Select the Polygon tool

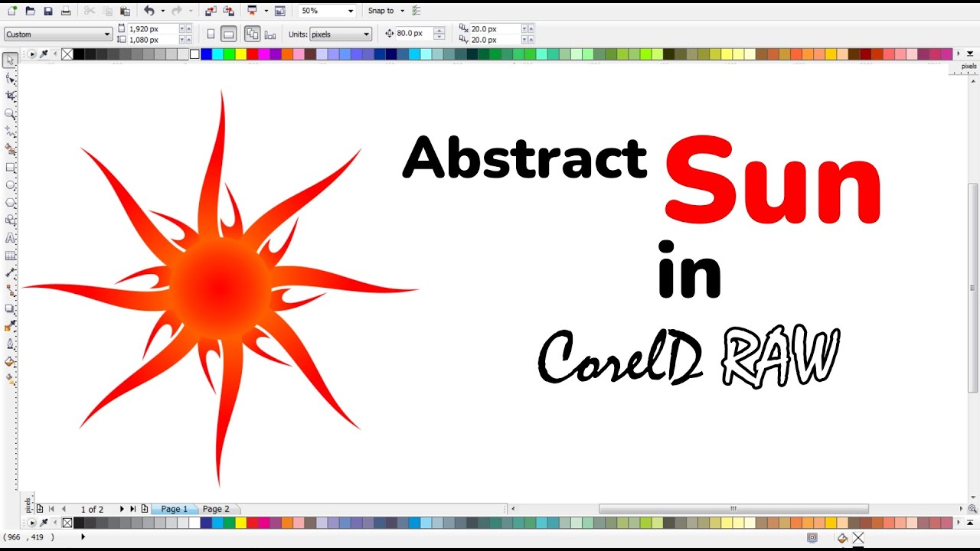pos(10,202)
